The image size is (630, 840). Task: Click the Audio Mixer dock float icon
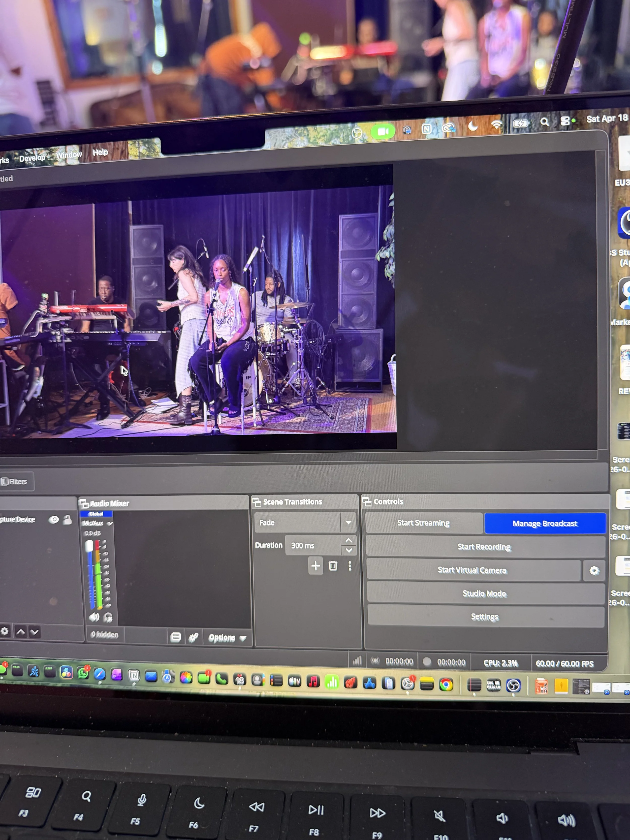click(x=84, y=504)
